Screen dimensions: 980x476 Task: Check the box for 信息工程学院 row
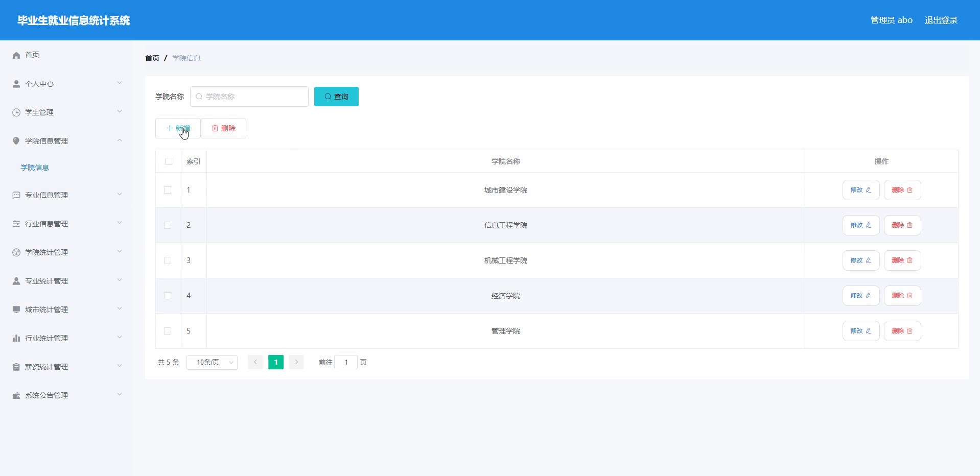(168, 225)
